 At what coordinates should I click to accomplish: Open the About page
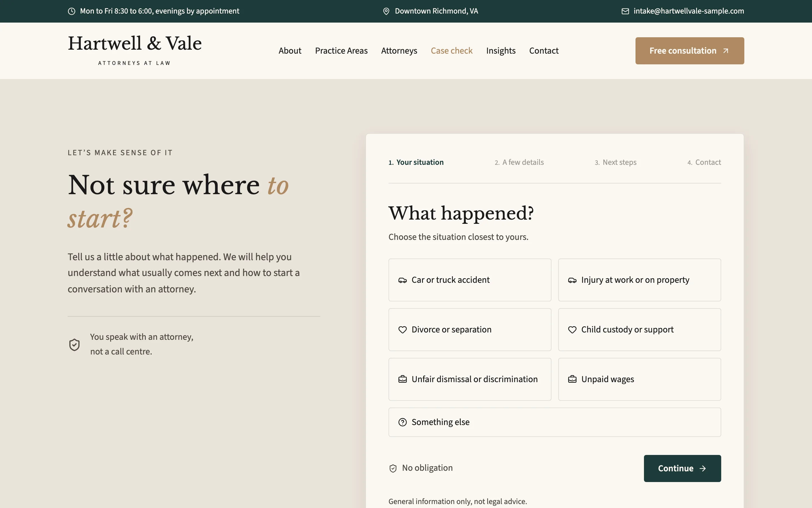point(290,51)
